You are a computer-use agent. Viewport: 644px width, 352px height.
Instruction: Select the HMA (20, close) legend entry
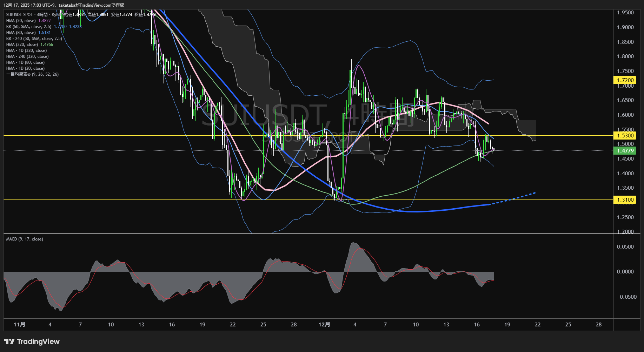point(21,21)
